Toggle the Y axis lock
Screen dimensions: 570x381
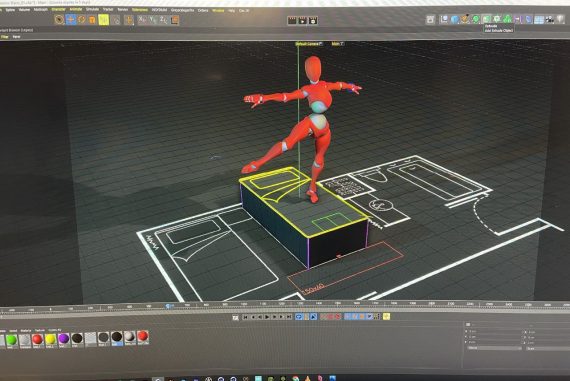153,20
